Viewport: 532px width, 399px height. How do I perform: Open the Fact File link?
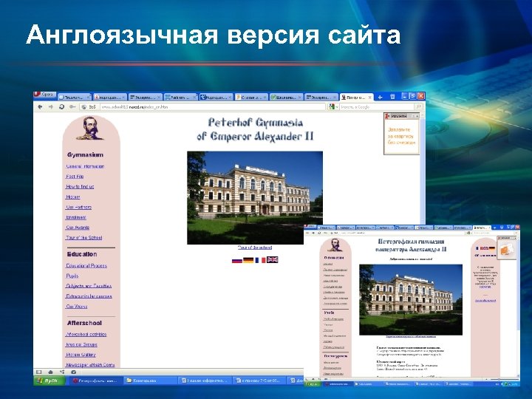tap(75, 177)
